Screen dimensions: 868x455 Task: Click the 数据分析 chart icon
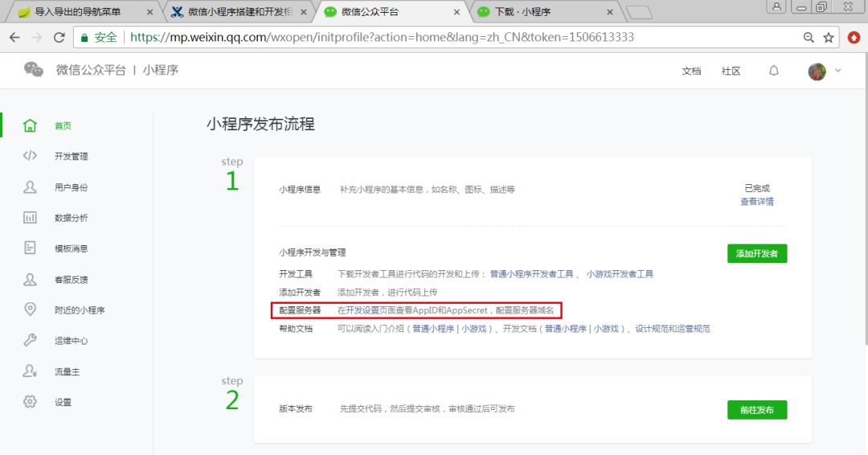point(30,218)
